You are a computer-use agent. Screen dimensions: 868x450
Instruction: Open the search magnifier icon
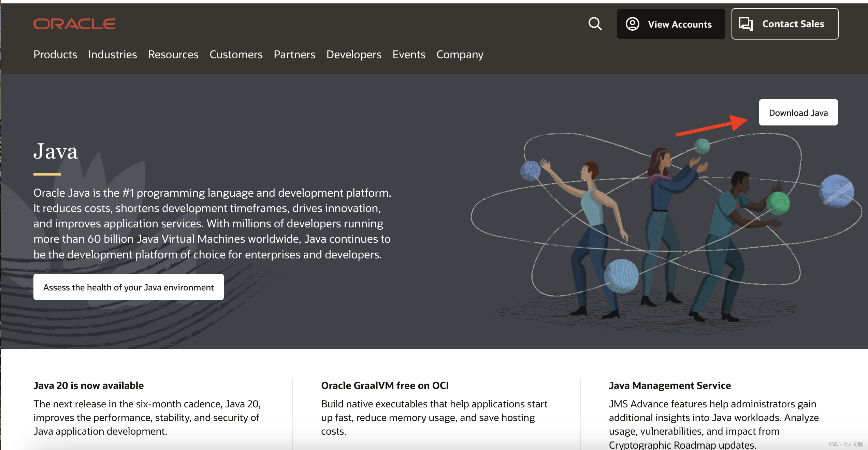[595, 24]
